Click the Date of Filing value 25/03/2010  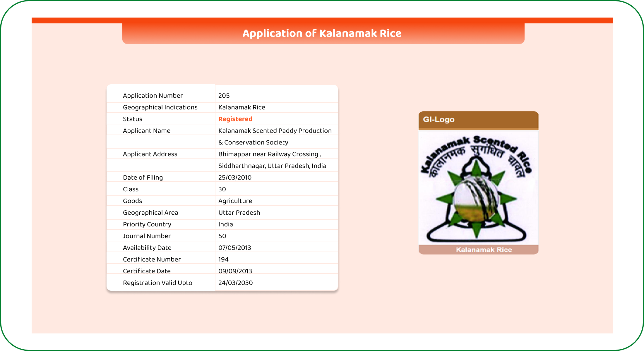[235, 178]
